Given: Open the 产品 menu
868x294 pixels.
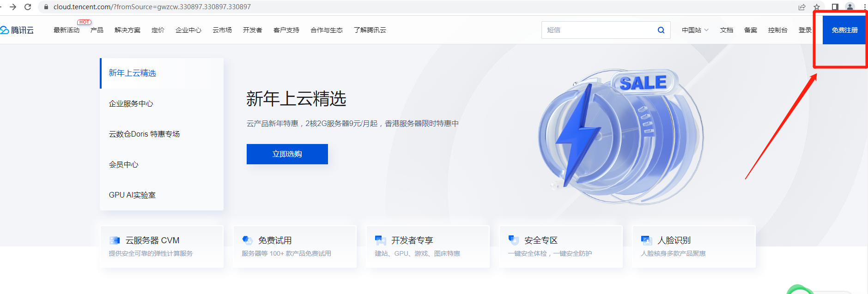Looking at the screenshot, I should (97, 30).
